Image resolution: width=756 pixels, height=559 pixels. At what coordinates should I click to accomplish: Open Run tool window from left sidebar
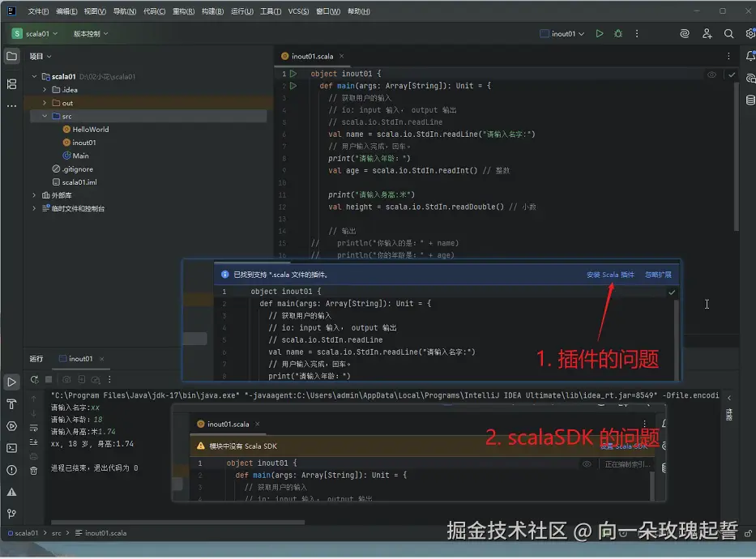pyautogui.click(x=11, y=382)
